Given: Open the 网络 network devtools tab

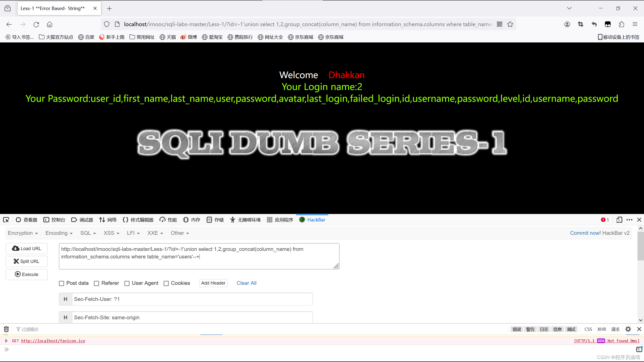Looking at the screenshot, I should pyautogui.click(x=108, y=220).
